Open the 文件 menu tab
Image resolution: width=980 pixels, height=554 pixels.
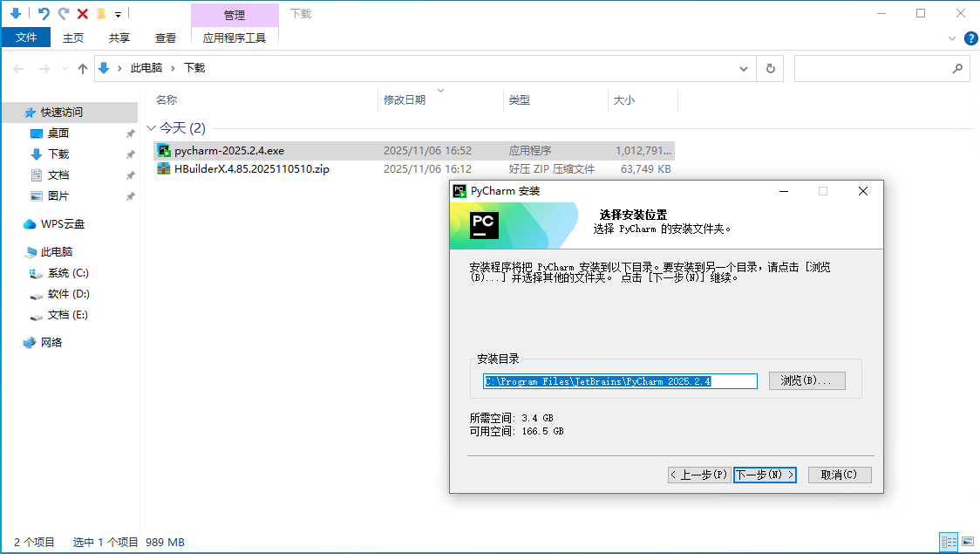[x=26, y=38]
